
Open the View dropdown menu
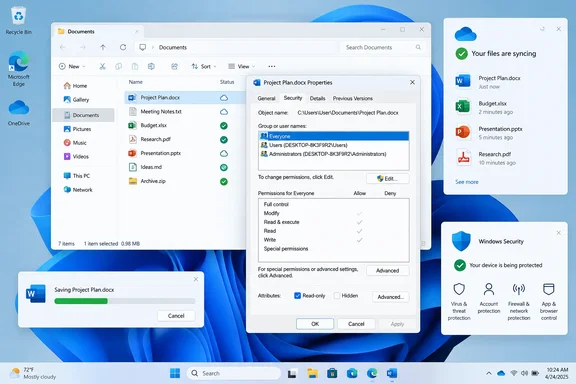coord(241,67)
